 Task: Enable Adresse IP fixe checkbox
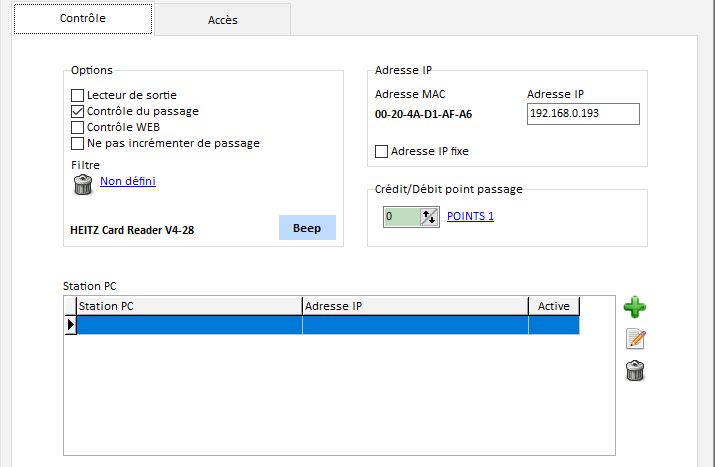click(x=381, y=152)
